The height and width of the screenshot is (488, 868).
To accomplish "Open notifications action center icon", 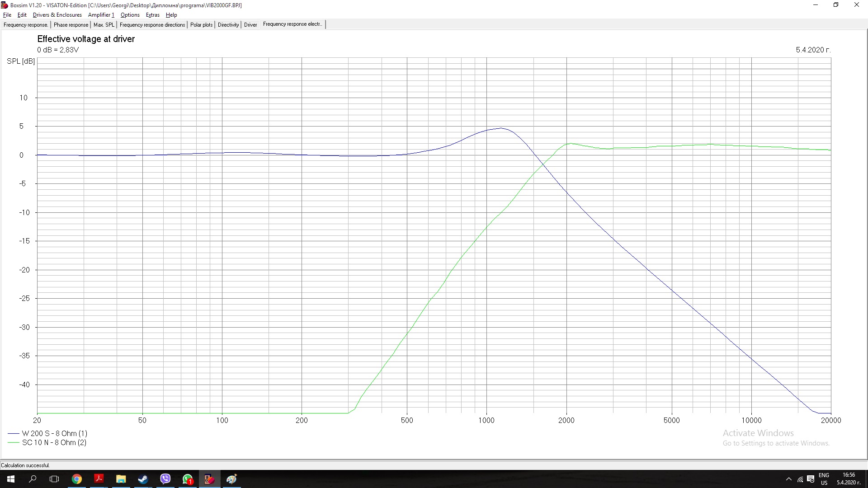I will [x=811, y=479].
